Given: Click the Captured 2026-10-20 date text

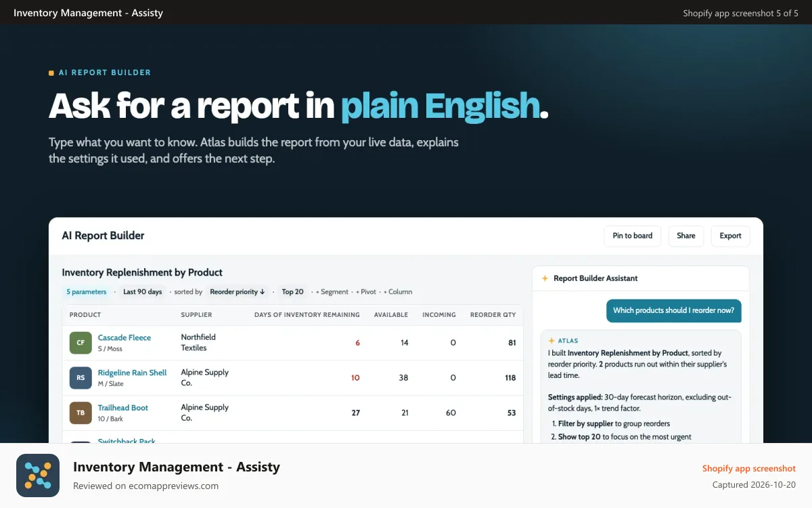Looking at the screenshot, I should (754, 485).
